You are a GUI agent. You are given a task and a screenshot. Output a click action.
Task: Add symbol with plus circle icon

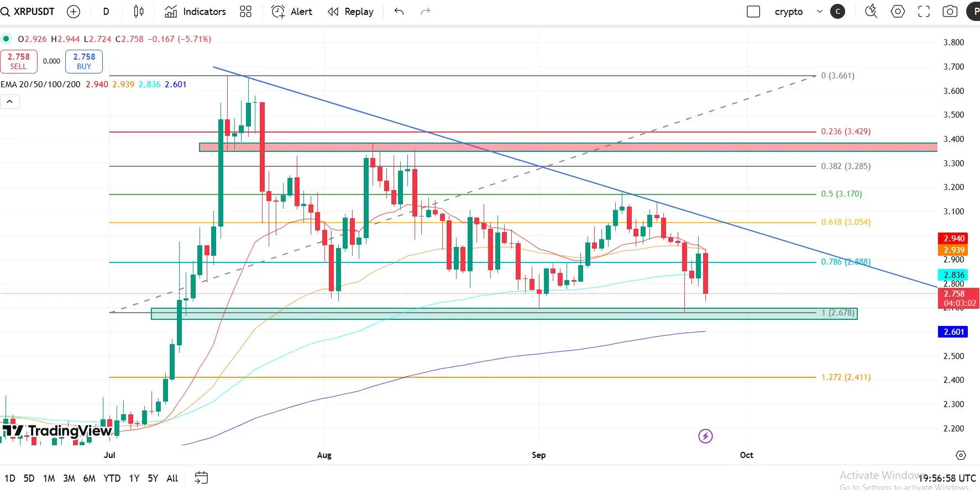73,12
